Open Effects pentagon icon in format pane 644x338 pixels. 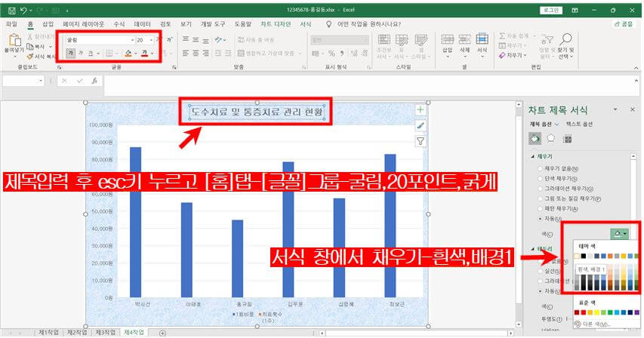click(x=551, y=139)
